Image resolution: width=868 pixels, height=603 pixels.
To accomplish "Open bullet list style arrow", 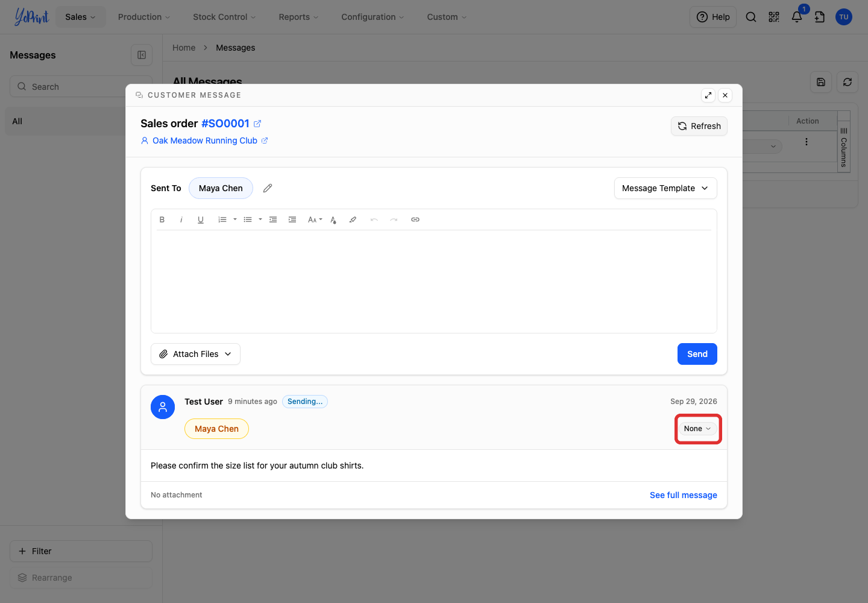I will (x=260, y=219).
